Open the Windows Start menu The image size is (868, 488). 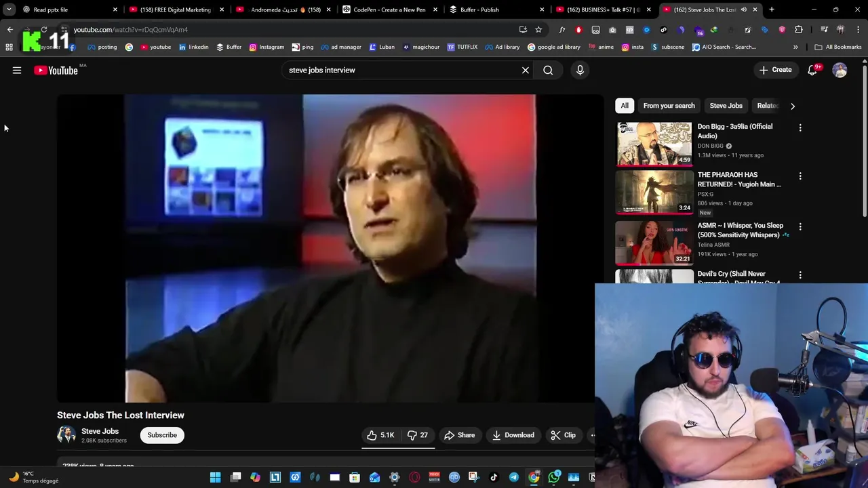[215, 477]
